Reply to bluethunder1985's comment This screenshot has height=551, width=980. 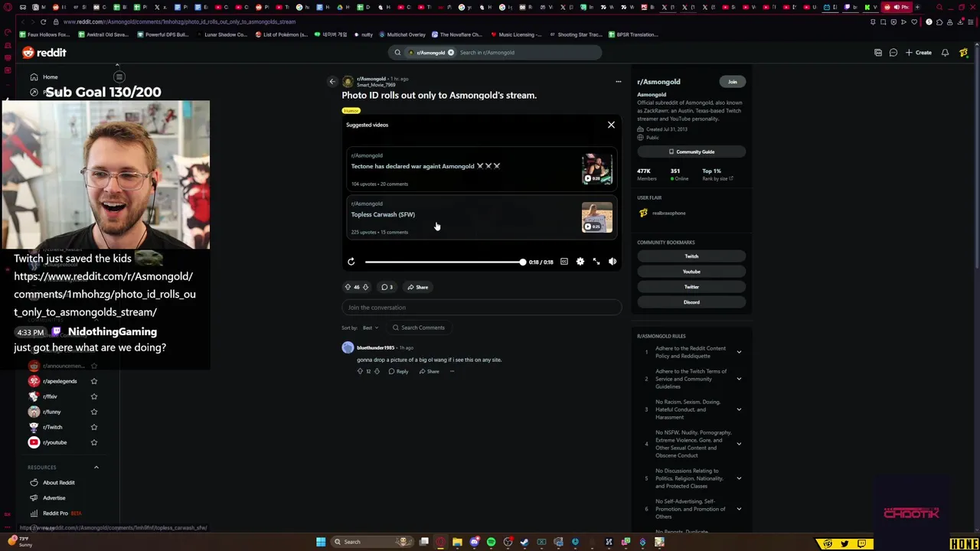[398, 371]
